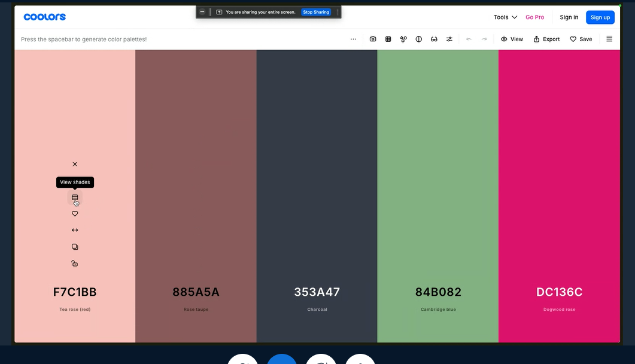Click hex code DC136C
This screenshot has width=635, height=364.
(x=559, y=292)
